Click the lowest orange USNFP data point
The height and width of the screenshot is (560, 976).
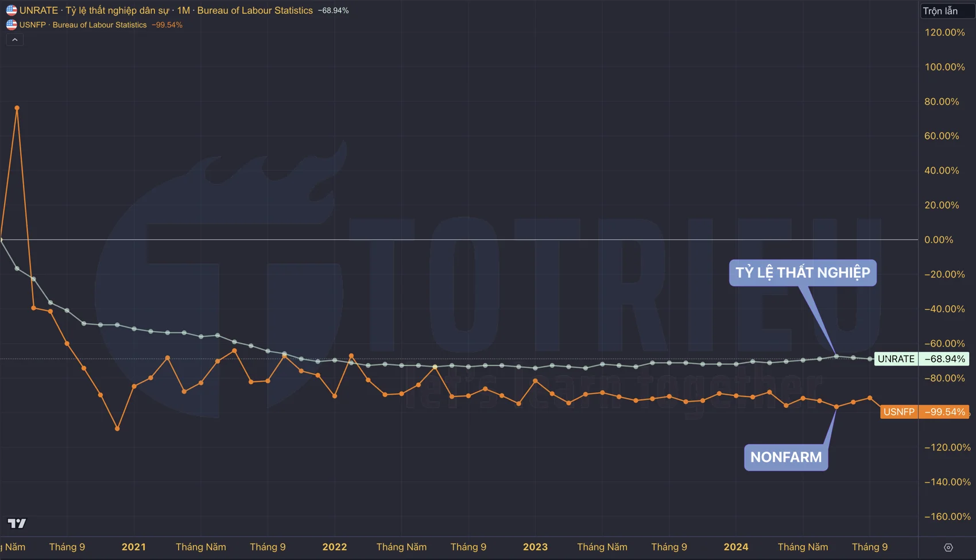118,429
